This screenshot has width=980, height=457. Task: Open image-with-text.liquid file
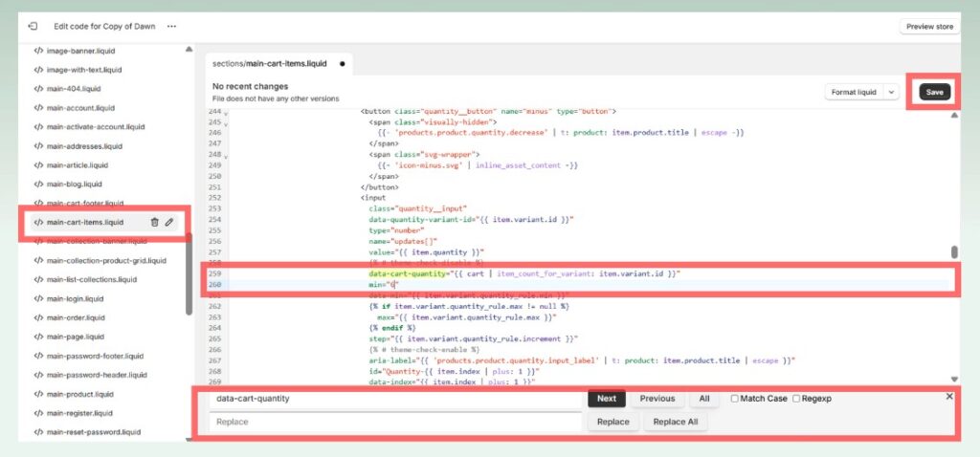[84, 70]
